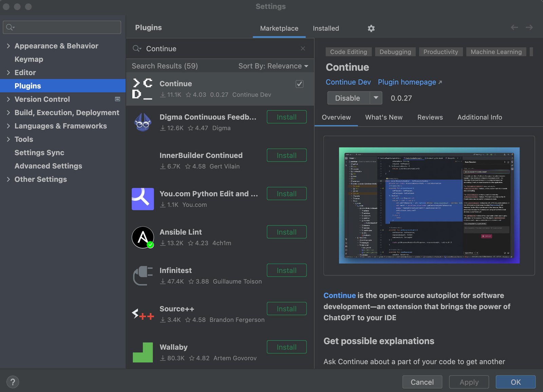Open the Additional Info tab

pyautogui.click(x=480, y=117)
